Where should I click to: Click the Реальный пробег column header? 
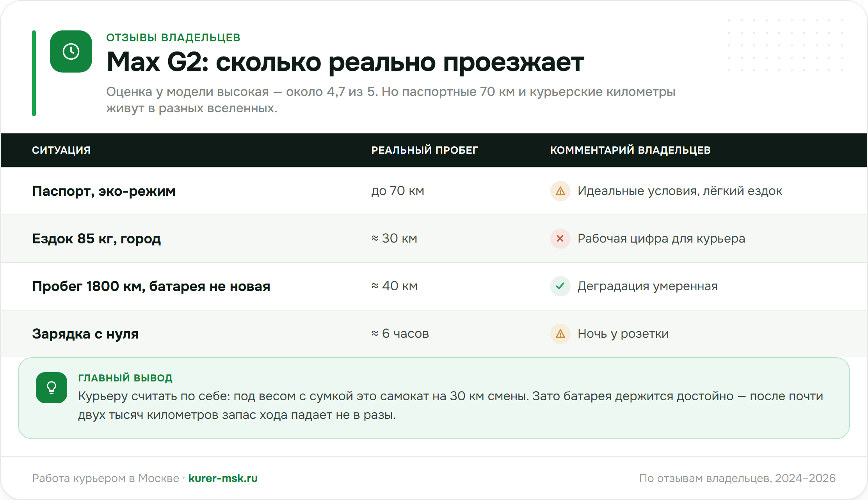click(x=425, y=150)
